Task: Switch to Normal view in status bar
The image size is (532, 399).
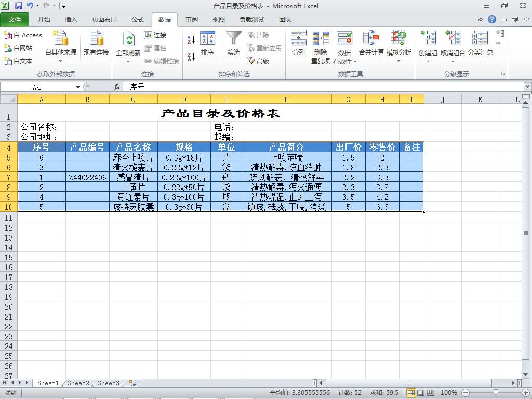Action: pyautogui.click(x=411, y=393)
